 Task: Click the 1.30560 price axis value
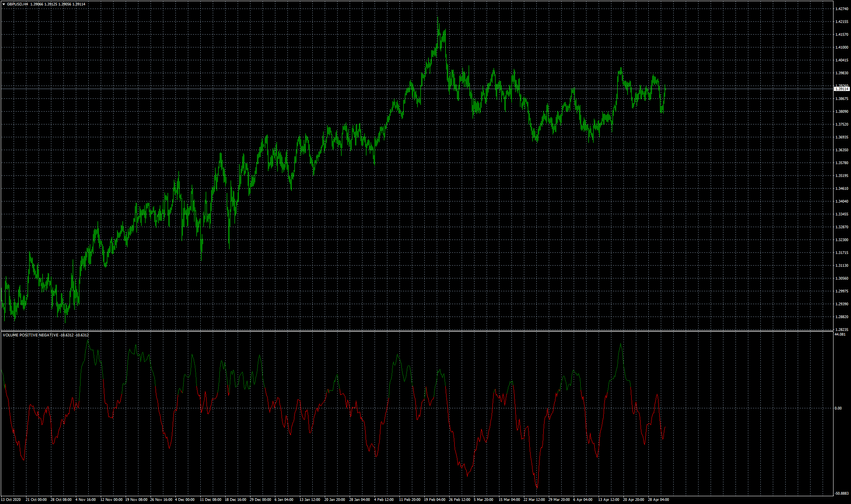pos(842,278)
